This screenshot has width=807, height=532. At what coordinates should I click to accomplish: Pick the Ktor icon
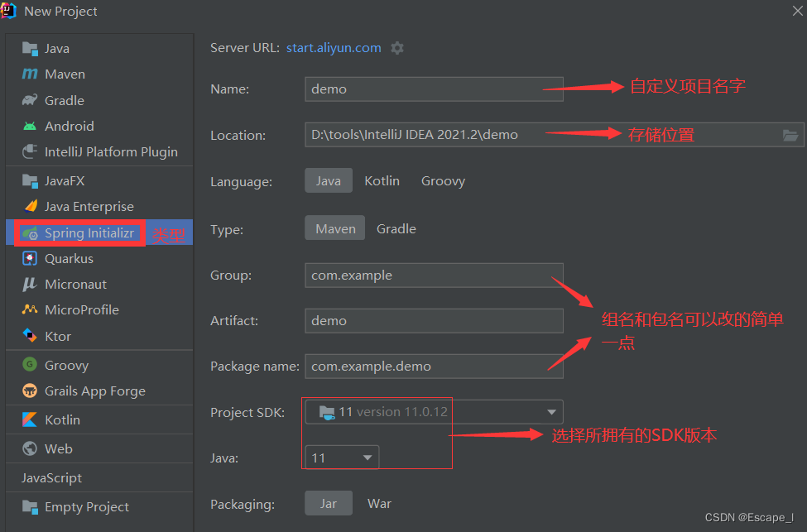30,335
